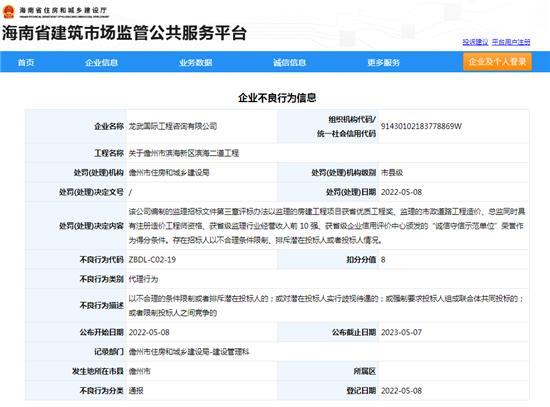
Task: Open the 业务数据 nav menu
Action: (x=195, y=62)
